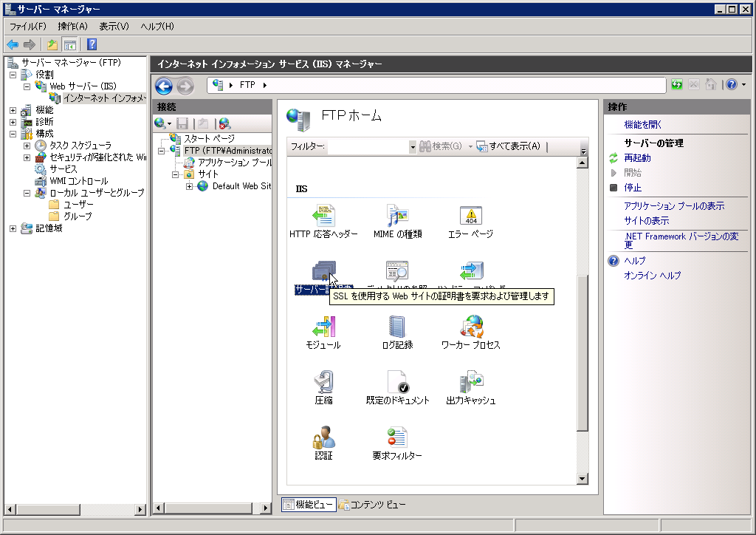
Task: Click the オンライン ヘルプ link
Action: pos(653,276)
